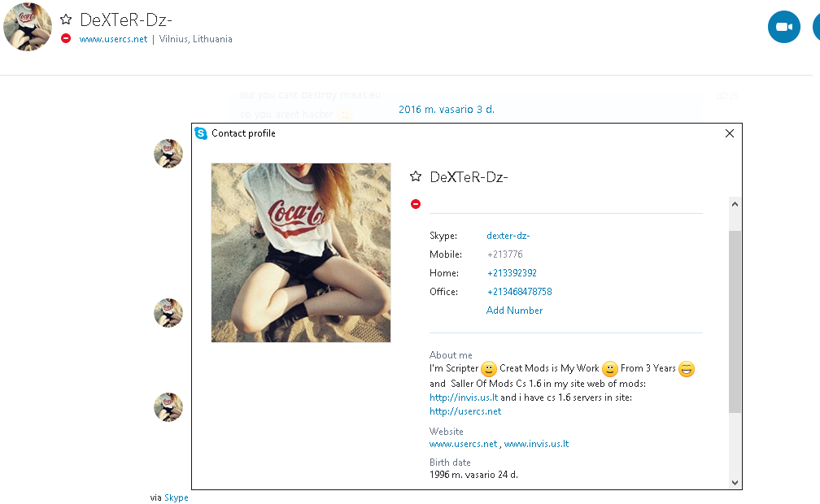The image size is (820, 504).
Task: Click the date header 2016 m. vasario 3 d.
Action: [x=447, y=109]
